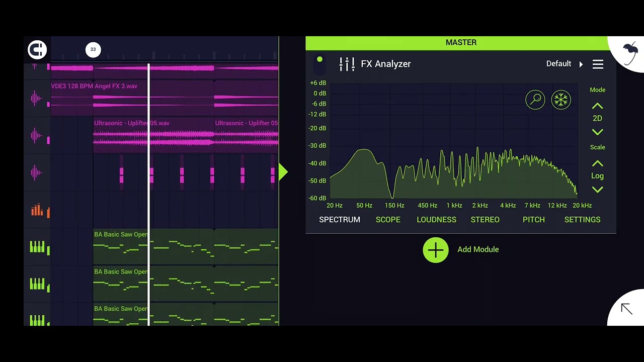Image resolution: width=644 pixels, height=362 pixels.
Task: Tap the FL Studio logo button
Action: pyautogui.click(x=37, y=49)
